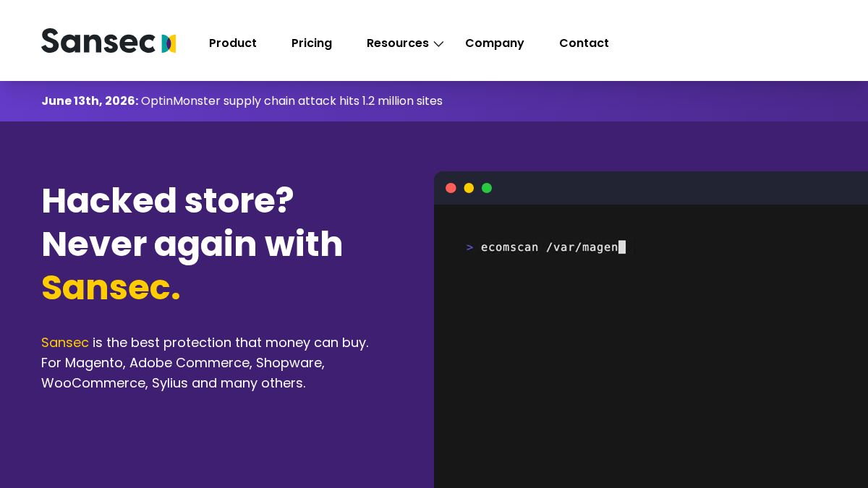Click the yellow terminal window dot
The image size is (868, 488).
tap(469, 188)
